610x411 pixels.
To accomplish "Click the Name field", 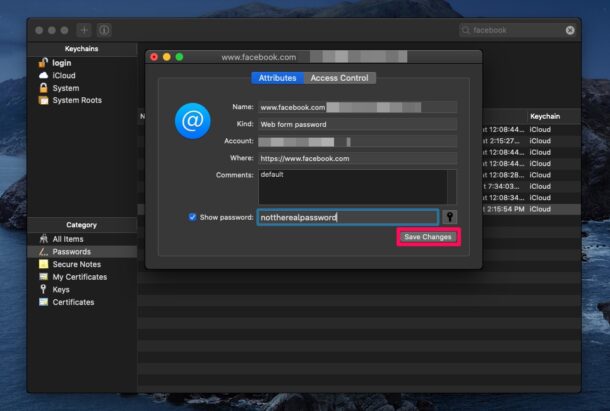I will (x=358, y=107).
